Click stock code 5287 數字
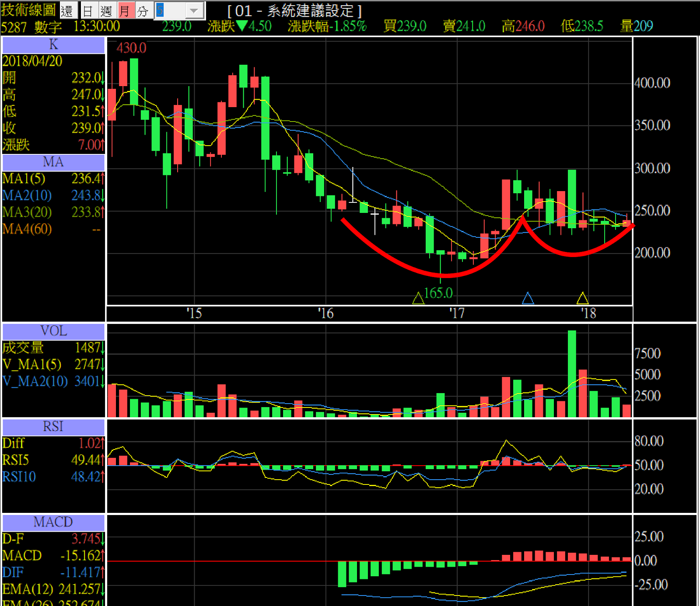 point(31,27)
